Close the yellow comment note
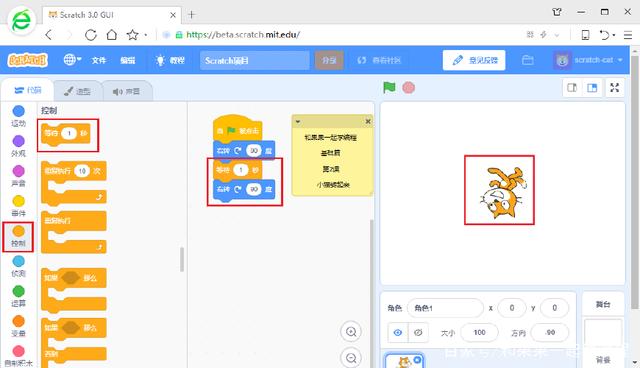 pos(368,121)
